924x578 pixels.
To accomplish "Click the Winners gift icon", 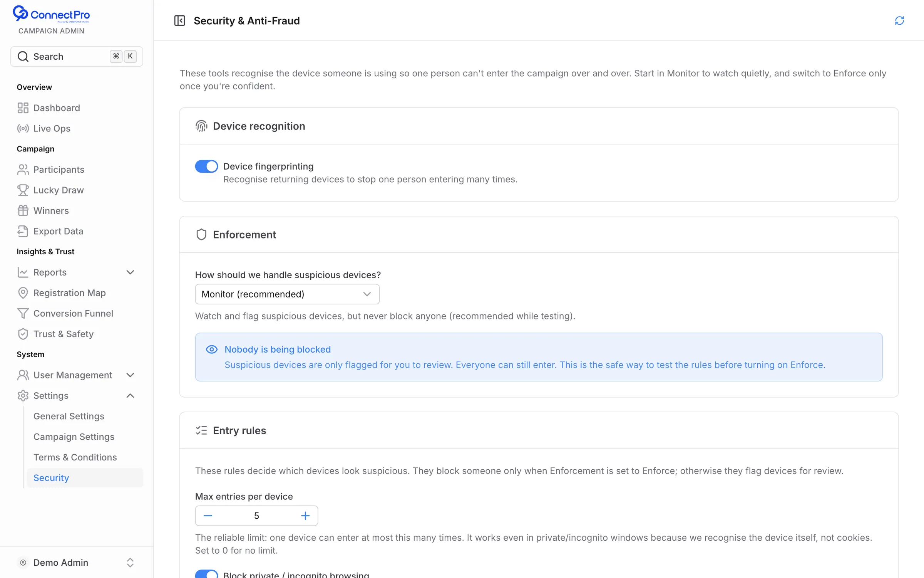I will [x=23, y=210].
